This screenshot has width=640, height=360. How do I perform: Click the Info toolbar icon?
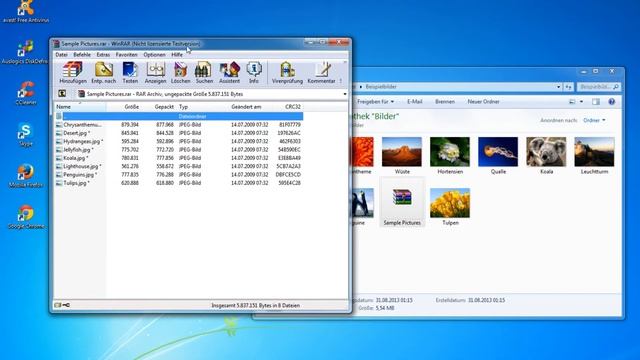point(254,73)
